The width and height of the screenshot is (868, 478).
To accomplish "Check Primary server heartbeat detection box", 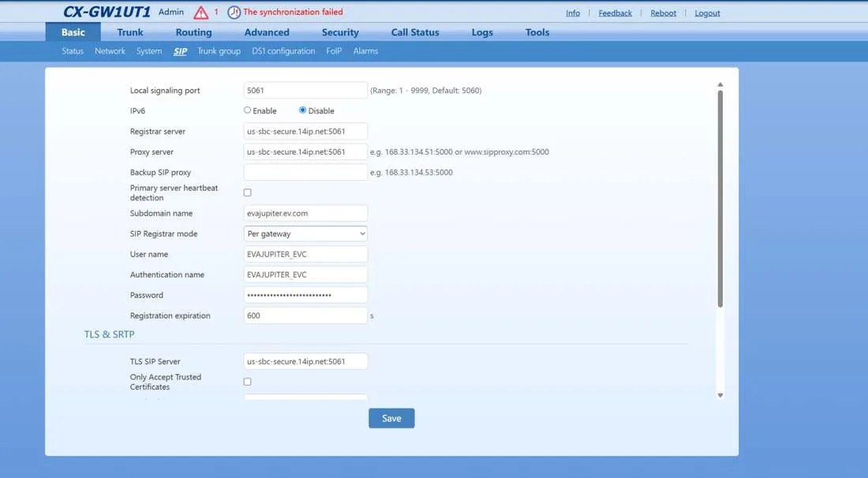I will click(248, 192).
